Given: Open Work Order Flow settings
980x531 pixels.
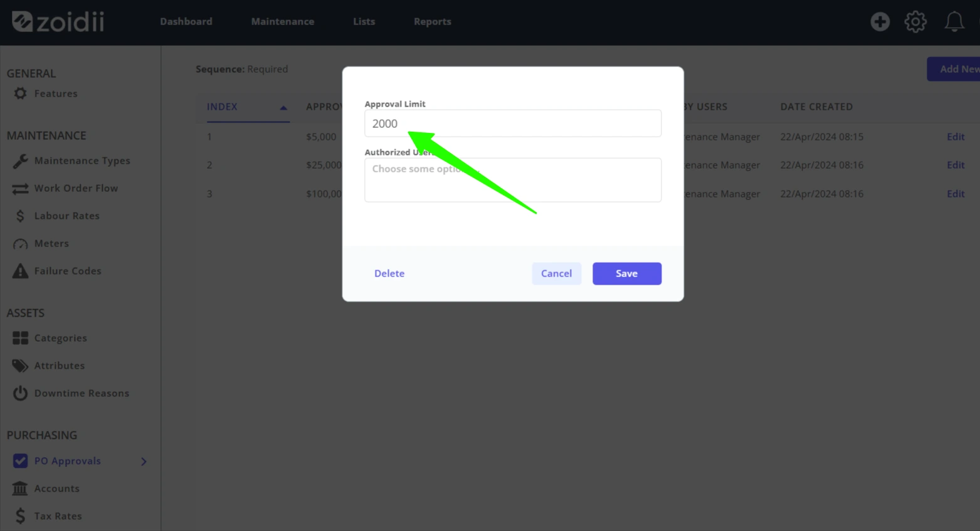Looking at the screenshot, I should 76,188.
